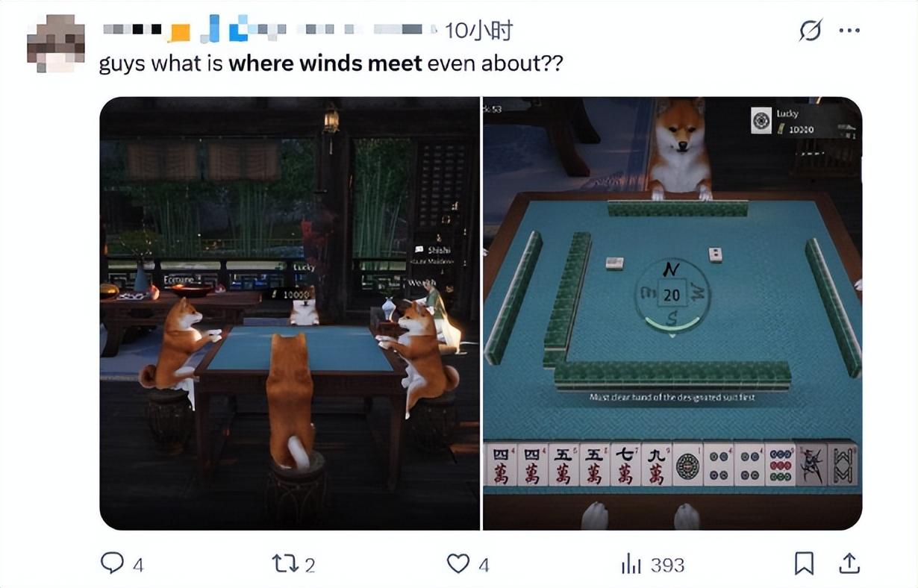918x588 pixels.
Task: Click the Lucky player avatar badge
Action: (761, 121)
